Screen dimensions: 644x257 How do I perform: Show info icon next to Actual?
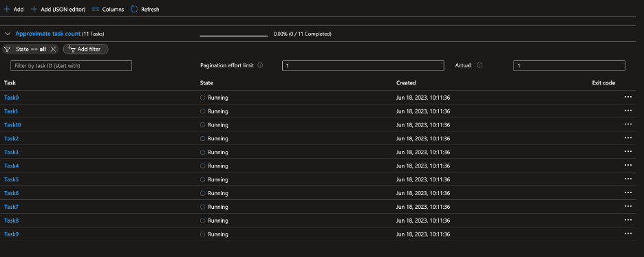480,65
